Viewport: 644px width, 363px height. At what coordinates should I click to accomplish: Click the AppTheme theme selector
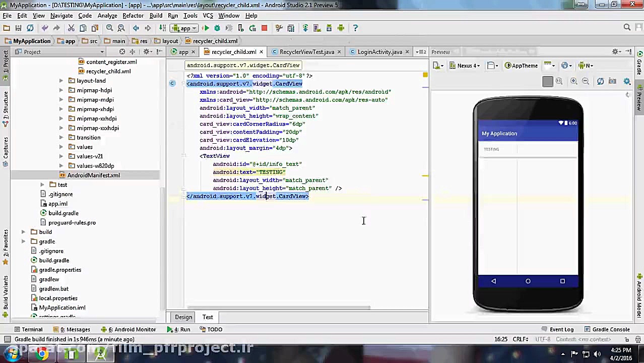point(521,66)
